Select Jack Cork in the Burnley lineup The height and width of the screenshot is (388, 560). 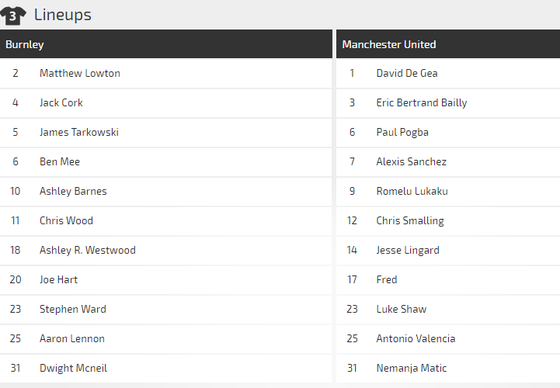click(x=61, y=103)
